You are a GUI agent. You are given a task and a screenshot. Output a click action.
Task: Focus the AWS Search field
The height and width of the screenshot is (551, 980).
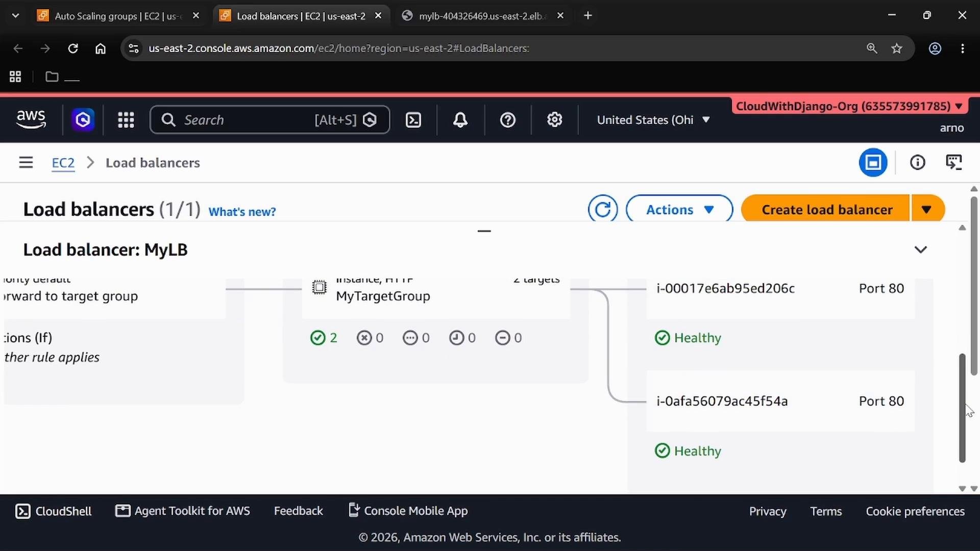[269, 120]
